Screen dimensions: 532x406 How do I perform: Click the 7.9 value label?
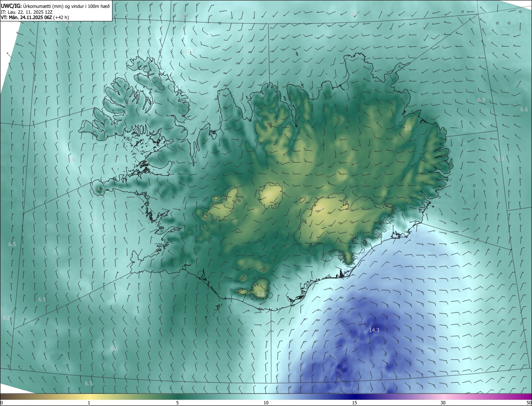tap(500, 159)
